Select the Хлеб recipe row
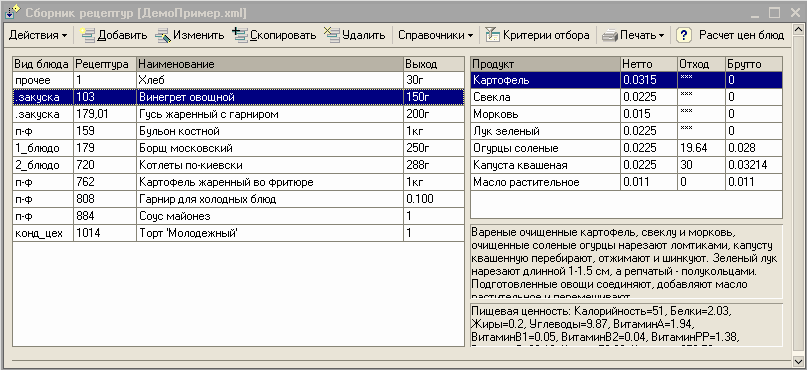The height and width of the screenshot is (370, 807). pyautogui.click(x=238, y=80)
